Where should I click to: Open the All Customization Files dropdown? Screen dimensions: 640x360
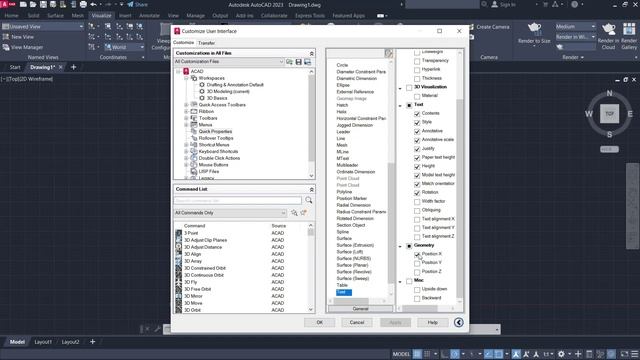pyautogui.click(x=229, y=62)
